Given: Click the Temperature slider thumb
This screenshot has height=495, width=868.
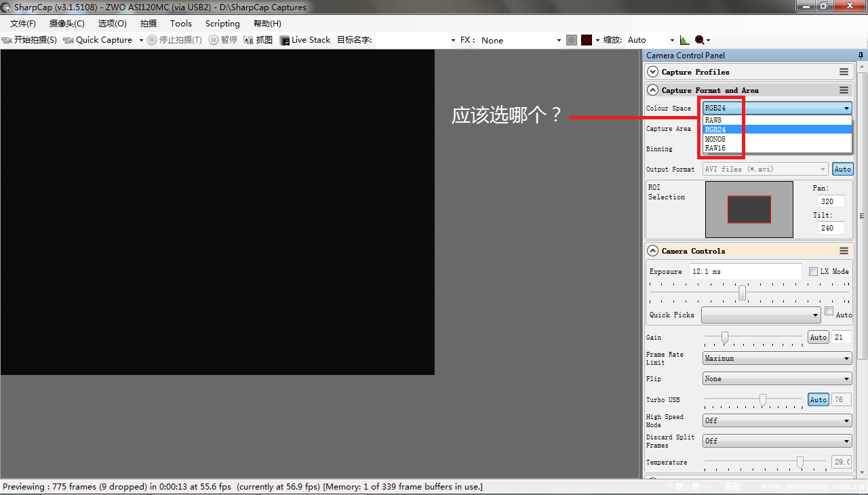Looking at the screenshot, I should click(800, 462).
